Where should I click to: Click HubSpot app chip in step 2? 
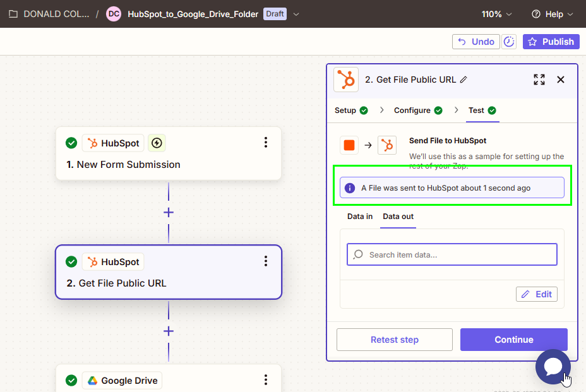113,262
